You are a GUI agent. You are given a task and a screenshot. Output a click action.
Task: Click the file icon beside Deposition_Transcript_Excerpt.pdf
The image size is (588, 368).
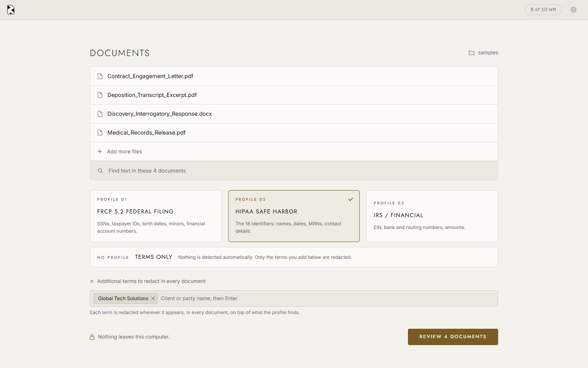(100, 95)
